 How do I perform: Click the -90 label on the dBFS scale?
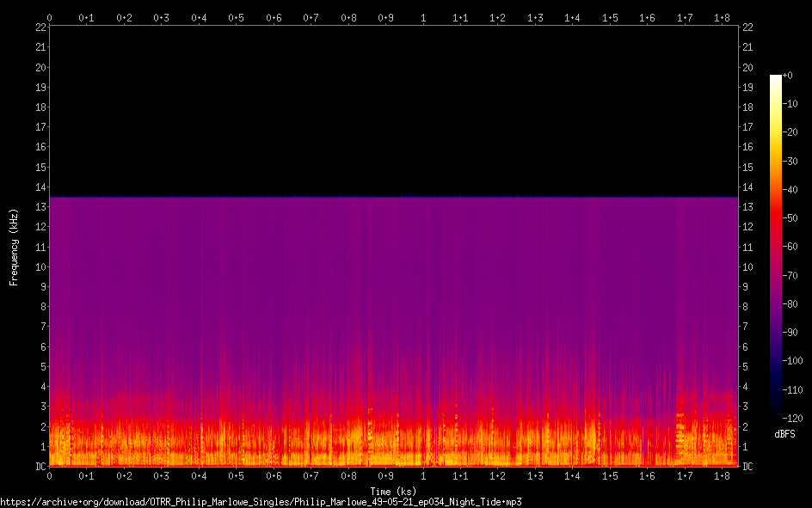790,334
